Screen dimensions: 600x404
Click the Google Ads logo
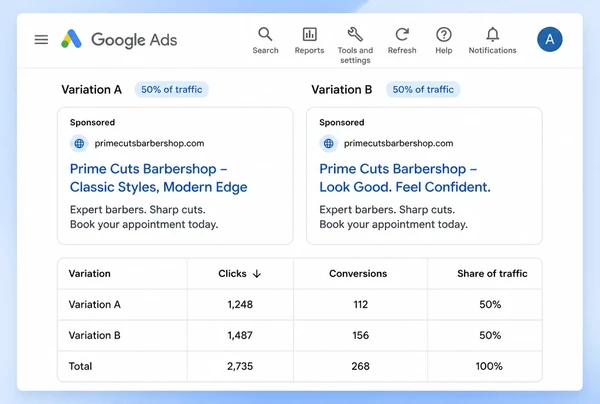pos(72,39)
